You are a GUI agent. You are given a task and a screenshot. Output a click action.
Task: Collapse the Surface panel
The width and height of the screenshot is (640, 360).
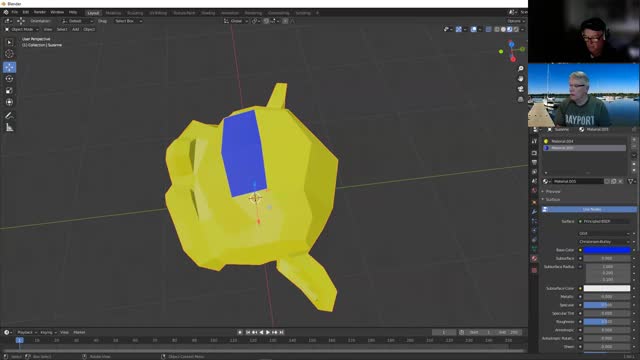(553, 200)
